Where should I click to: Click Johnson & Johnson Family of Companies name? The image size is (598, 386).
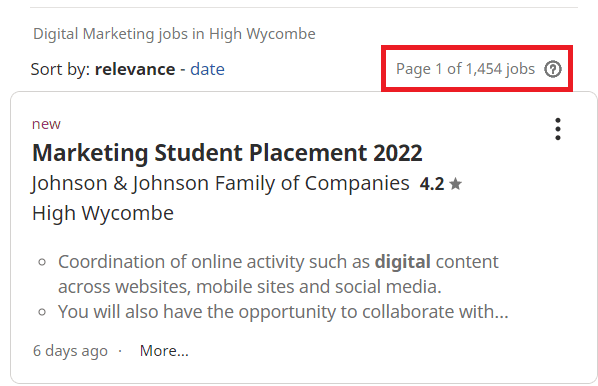tap(220, 183)
